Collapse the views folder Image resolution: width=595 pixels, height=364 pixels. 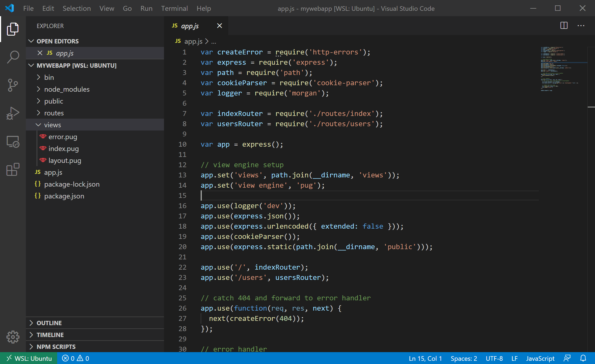click(x=52, y=125)
